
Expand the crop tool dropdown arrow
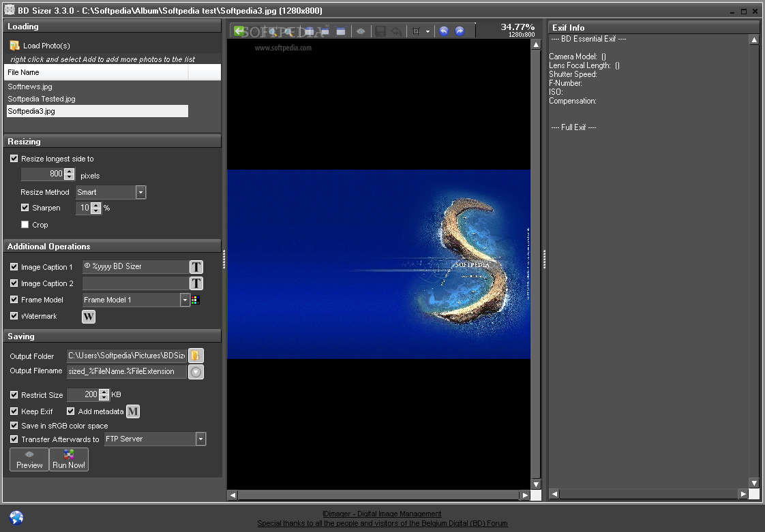(x=428, y=32)
